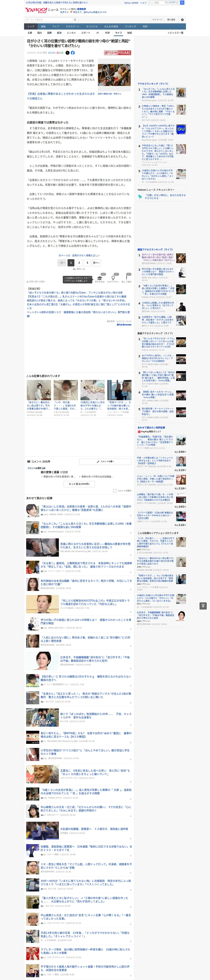Viewport: 210px width, 980px height.
Task: Open settings via the gear icon
Action: click(182, 20)
